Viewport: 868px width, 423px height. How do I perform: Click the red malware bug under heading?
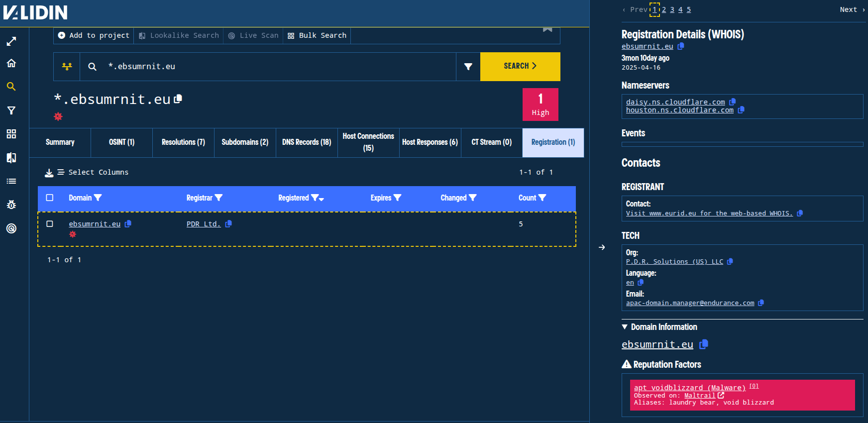[58, 116]
